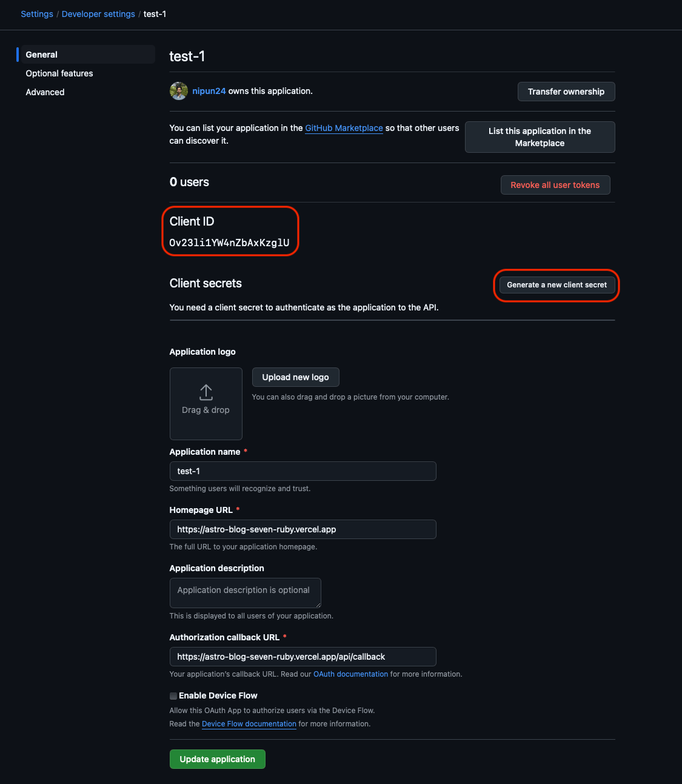Click nipun24's profile avatar
This screenshot has height=784, width=682.
pyautogui.click(x=178, y=91)
